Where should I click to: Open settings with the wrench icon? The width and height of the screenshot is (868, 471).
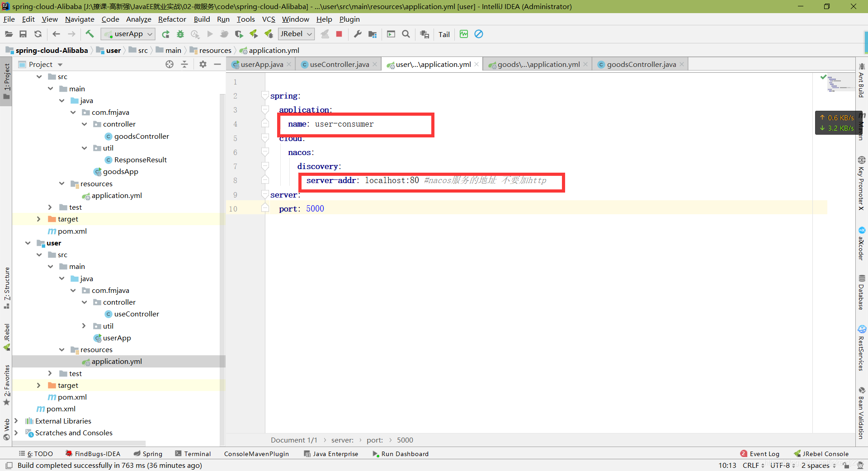click(x=358, y=34)
